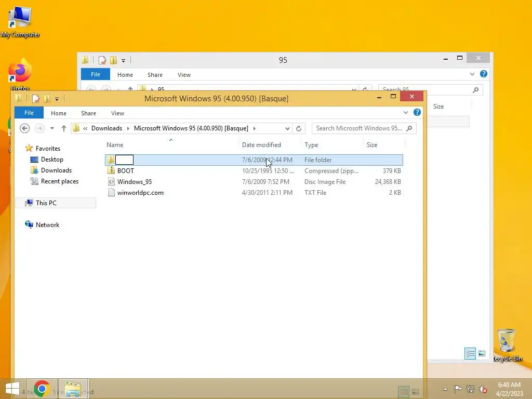Sort by Type column header
This screenshot has width=532, height=399.
tap(332, 145)
